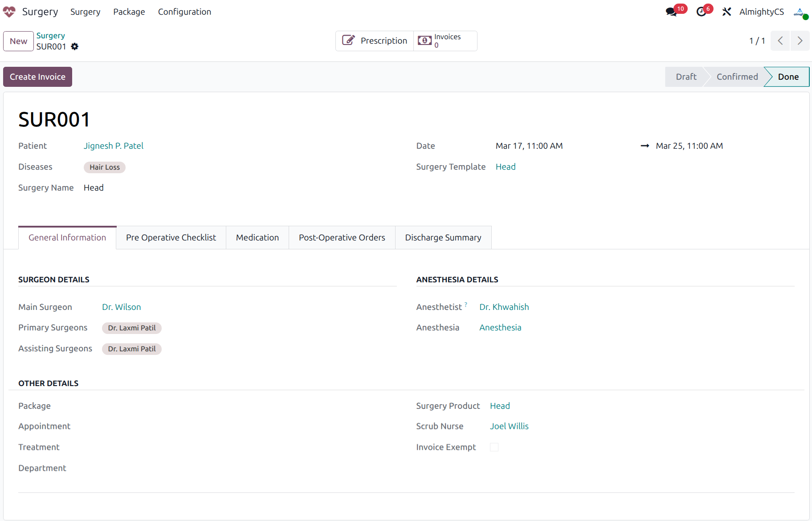
Task: Click the record pager 1 / 1
Action: click(x=757, y=41)
